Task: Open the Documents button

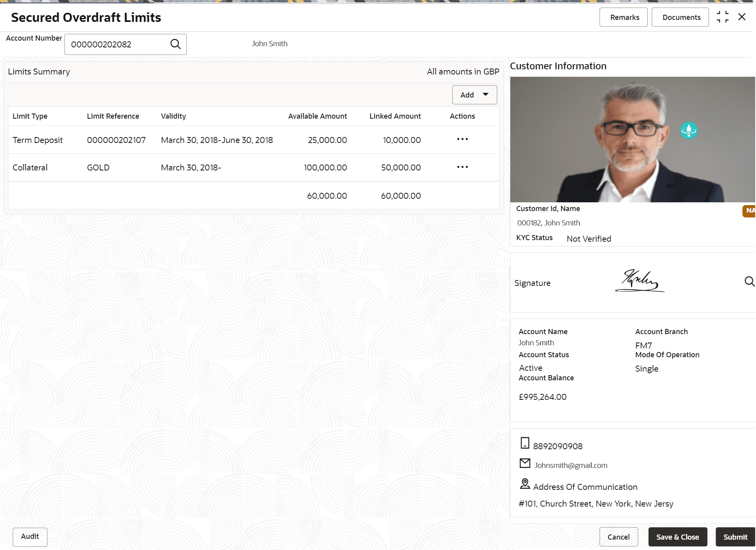Action: tap(680, 17)
